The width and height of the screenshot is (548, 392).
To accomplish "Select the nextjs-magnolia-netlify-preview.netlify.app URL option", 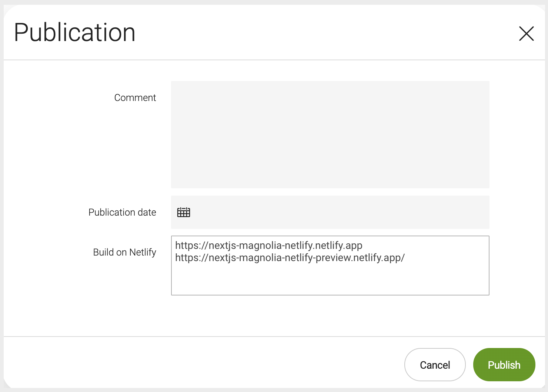I will pyautogui.click(x=290, y=258).
